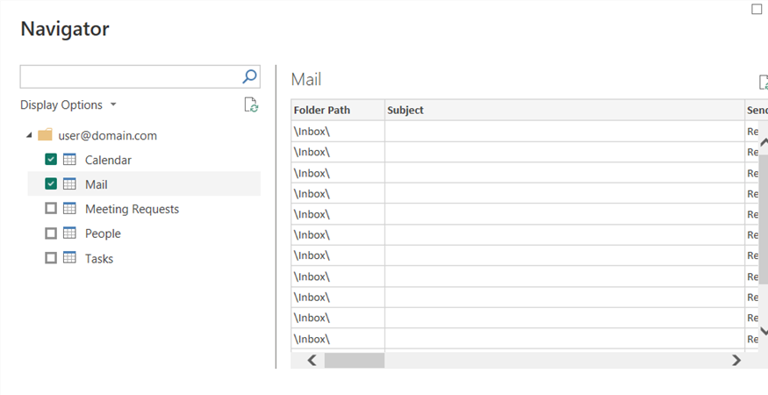Select the Calendar table row

pyautogui.click(x=144, y=159)
